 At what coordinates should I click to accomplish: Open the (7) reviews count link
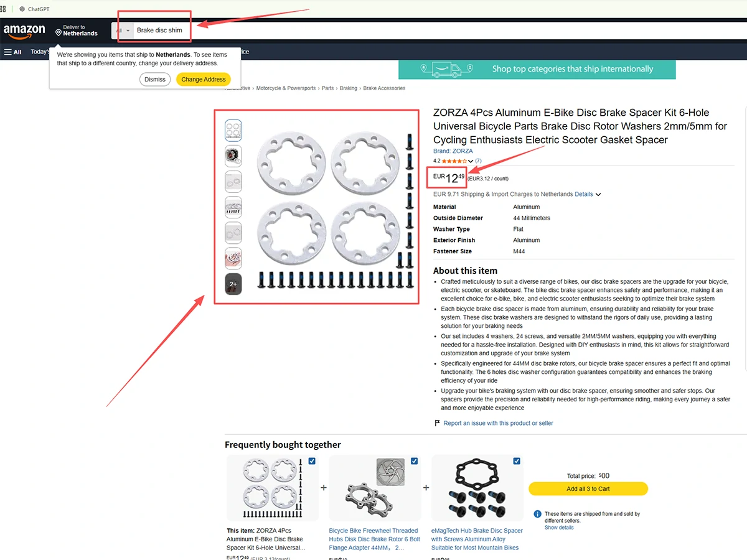point(478,161)
